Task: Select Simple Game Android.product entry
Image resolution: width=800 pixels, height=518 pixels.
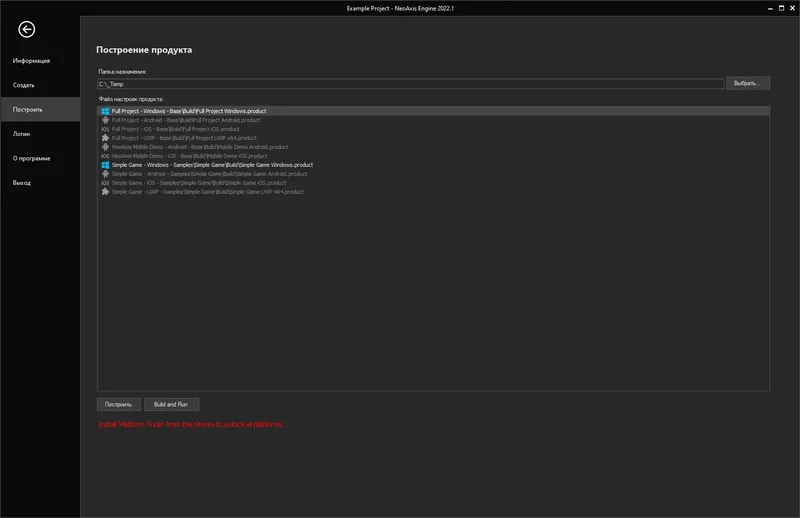Action: [x=209, y=174]
